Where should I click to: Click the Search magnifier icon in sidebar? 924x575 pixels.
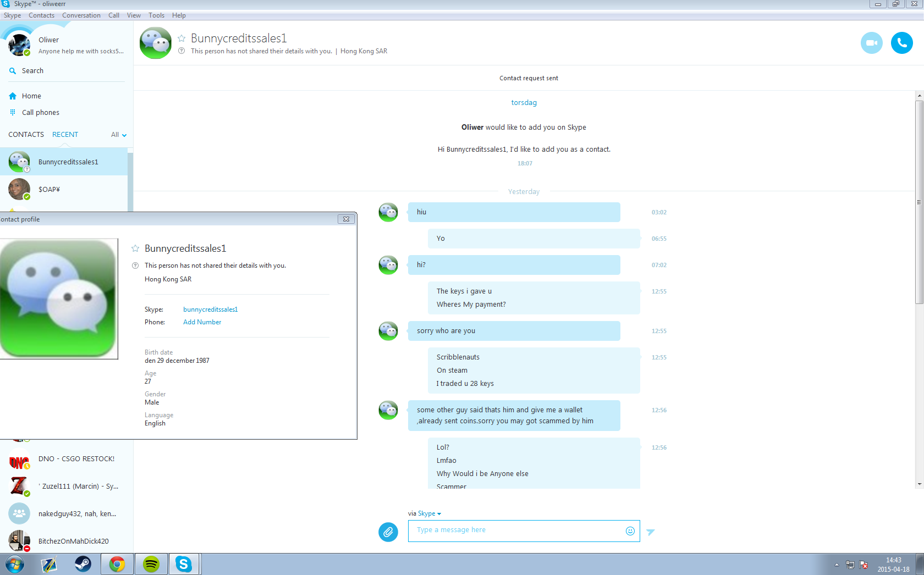pos(13,71)
